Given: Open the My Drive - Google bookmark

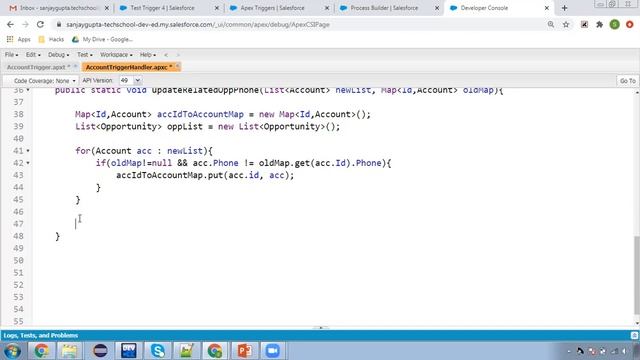Looking at the screenshot, I should [102, 40].
